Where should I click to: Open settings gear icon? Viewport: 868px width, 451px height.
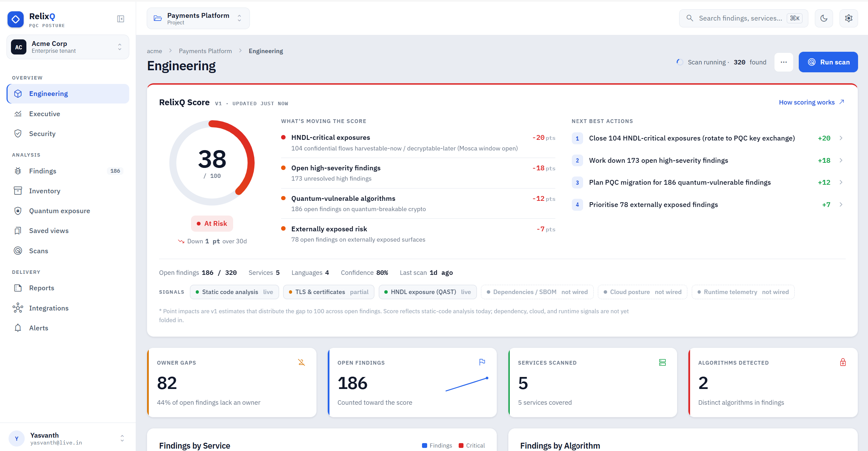(x=848, y=18)
